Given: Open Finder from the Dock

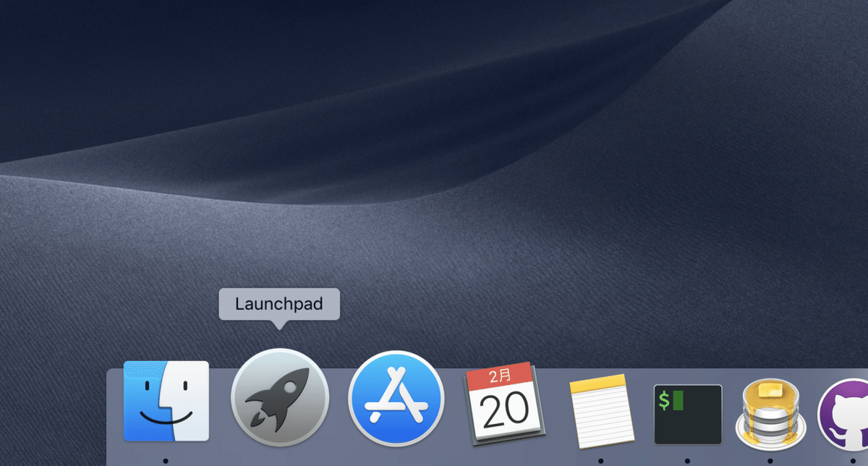Looking at the screenshot, I should coord(166,401).
